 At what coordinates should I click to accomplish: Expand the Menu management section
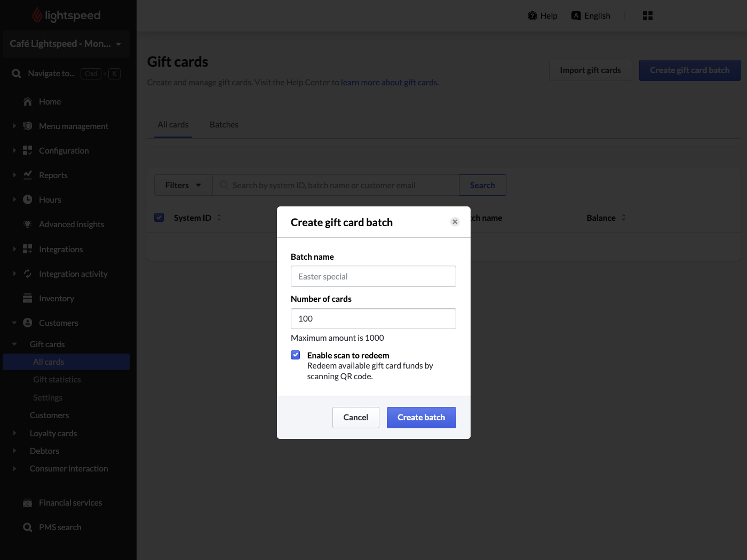[14, 126]
